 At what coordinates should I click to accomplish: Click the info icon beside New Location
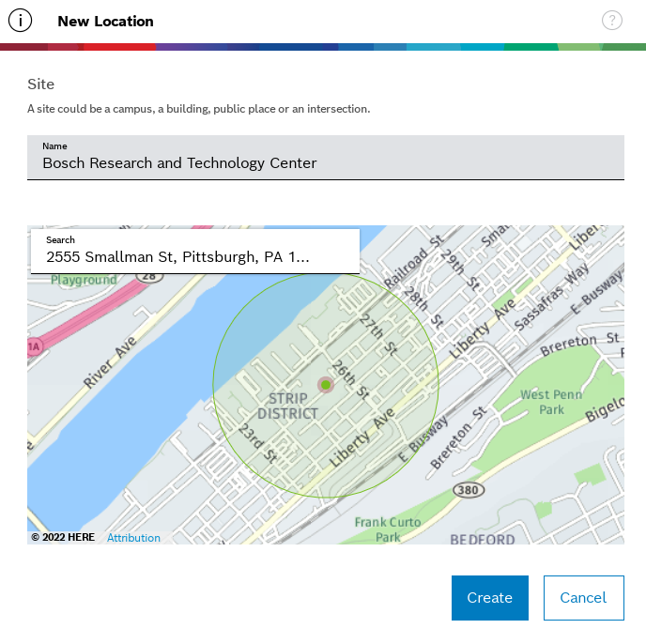click(20, 21)
